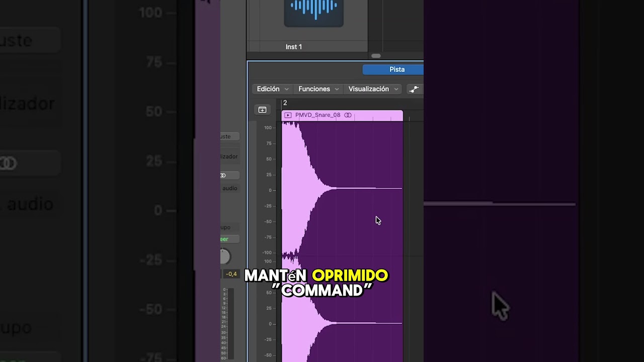This screenshot has width=644, height=362.
Task: Click the loop rings icon on PMVD_Snare_08
Action: click(x=348, y=115)
